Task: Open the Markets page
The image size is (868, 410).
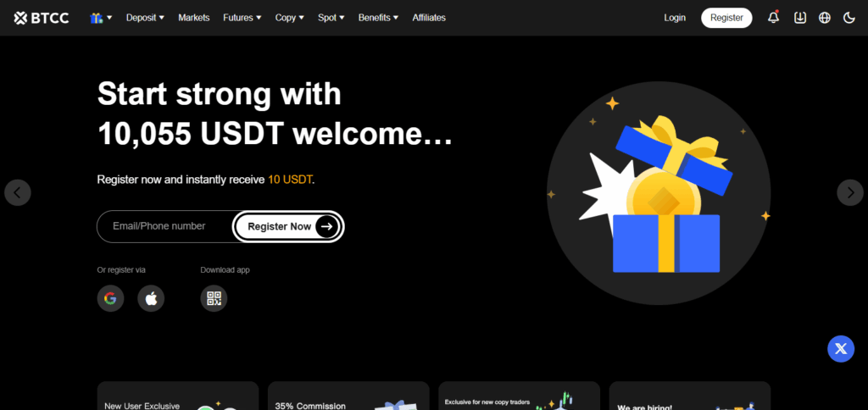Action: (194, 18)
